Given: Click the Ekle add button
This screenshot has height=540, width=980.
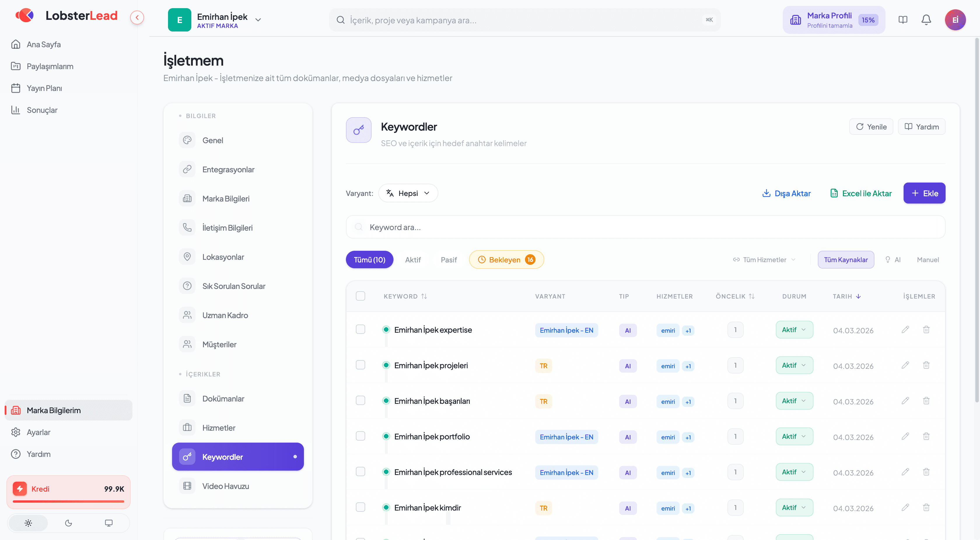Looking at the screenshot, I should point(924,193).
